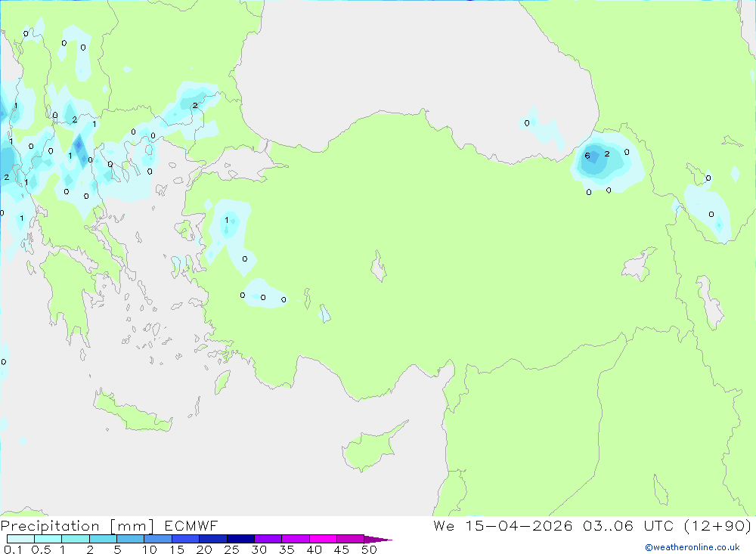
Task: Click the '45' legend scale label
Action: (x=342, y=549)
